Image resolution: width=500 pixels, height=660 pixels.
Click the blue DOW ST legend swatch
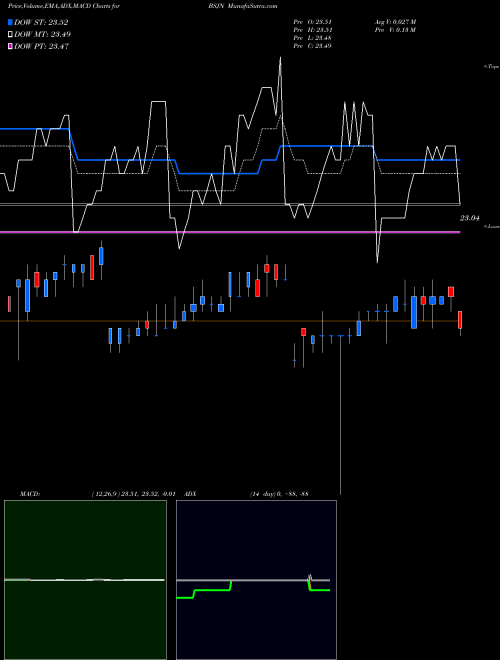[x=11, y=22]
